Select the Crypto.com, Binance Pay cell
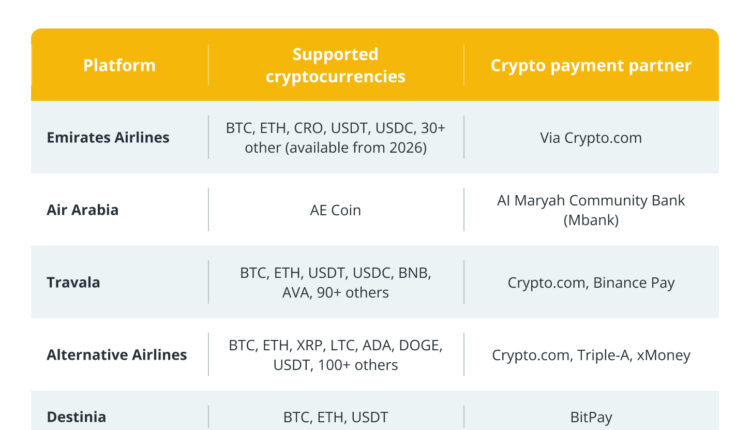750x430 pixels. click(590, 282)
